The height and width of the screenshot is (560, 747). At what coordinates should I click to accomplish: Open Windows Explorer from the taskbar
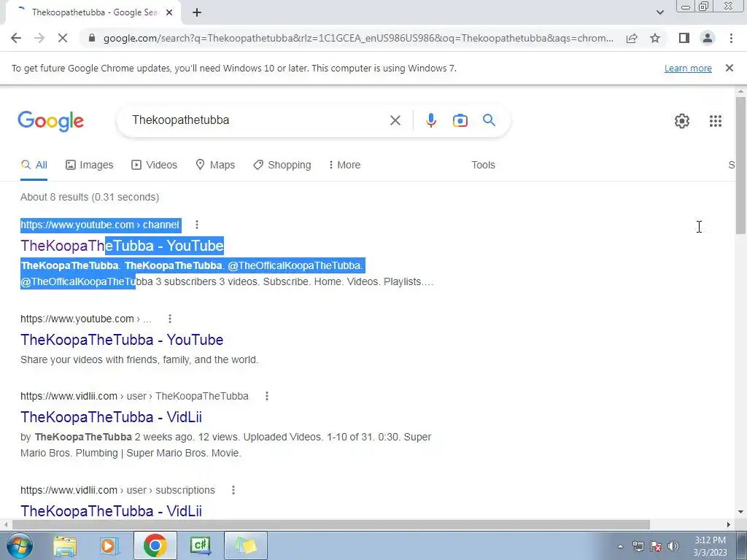click(x=65, y=546)
